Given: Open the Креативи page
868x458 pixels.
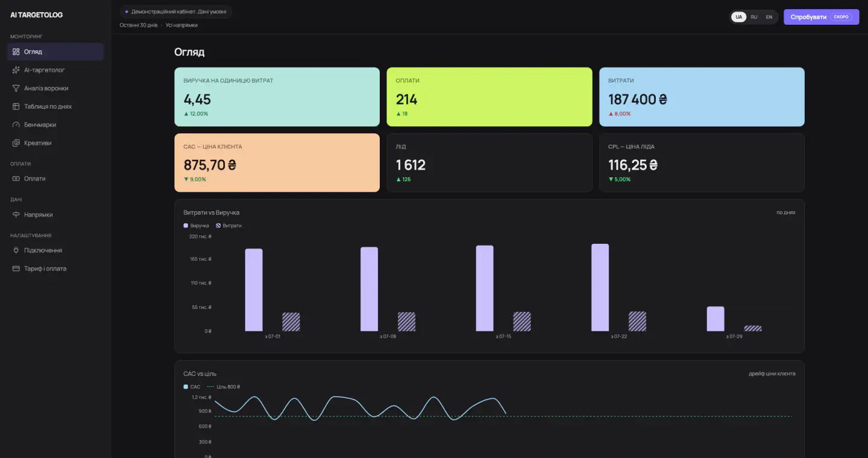Looking at the screenshot, I should click(55, 143).
